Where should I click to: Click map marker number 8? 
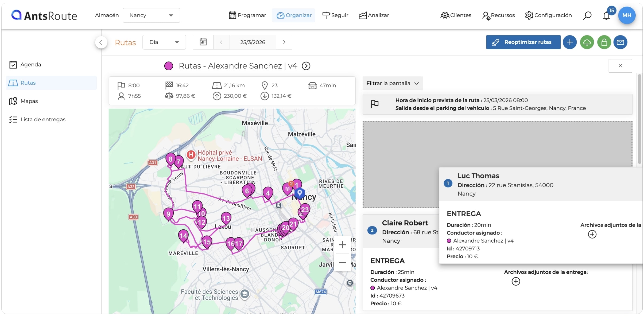click(170, 159)
